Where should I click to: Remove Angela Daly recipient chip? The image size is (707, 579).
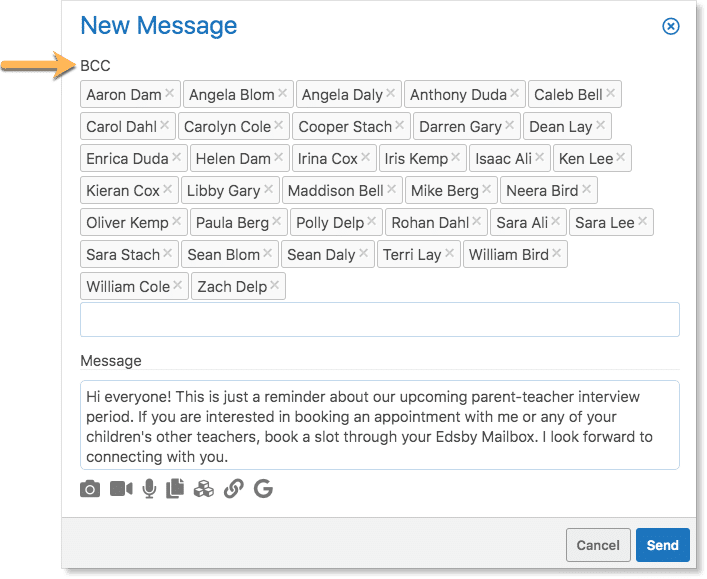point(390,93)
